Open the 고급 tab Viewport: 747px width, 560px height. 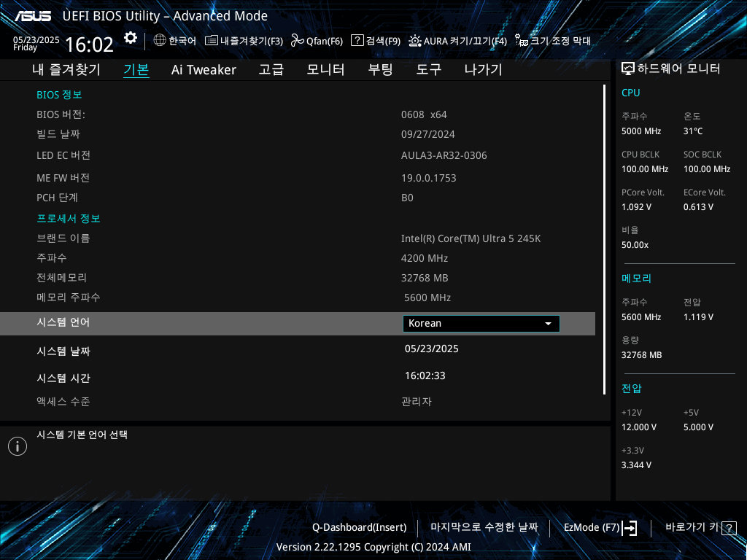coord(271,69)
